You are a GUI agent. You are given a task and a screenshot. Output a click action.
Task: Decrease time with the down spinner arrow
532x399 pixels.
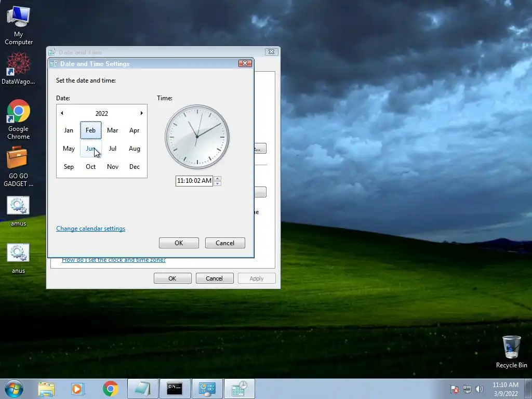218,183
